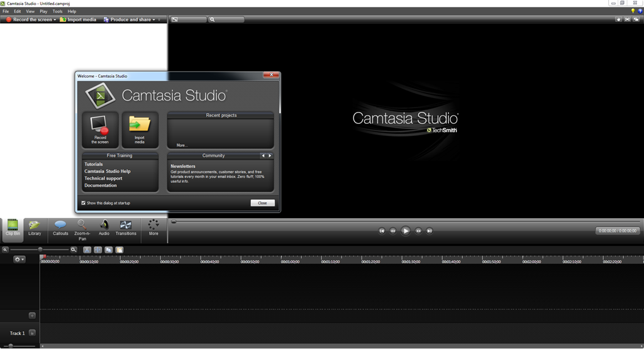
Task: Click the timeline zoom in magnifier
Action: click(74, 250)
